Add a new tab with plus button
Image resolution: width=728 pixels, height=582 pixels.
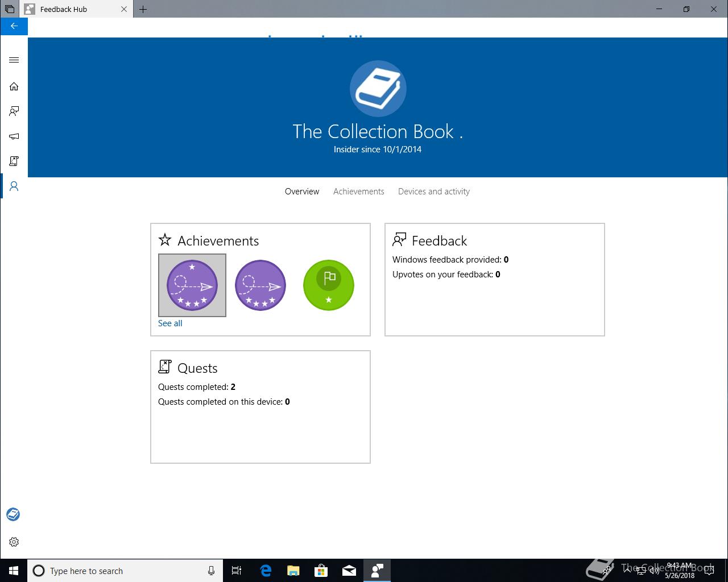(143, 9)
